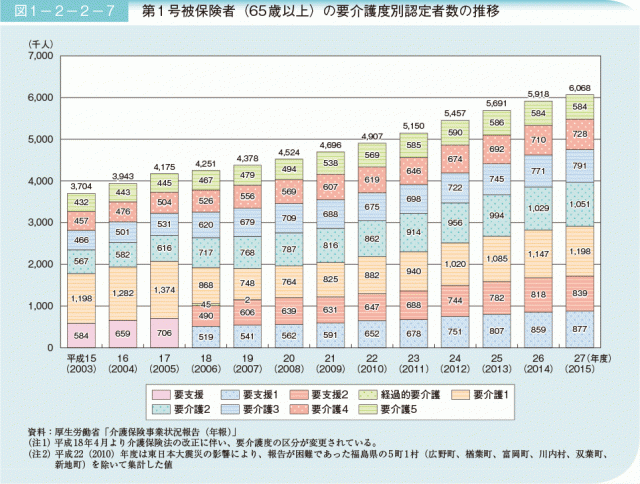
Task: Click the pink 706 segment in the 2005 bar
Action: pyautogui.click(x=164, y=333)
